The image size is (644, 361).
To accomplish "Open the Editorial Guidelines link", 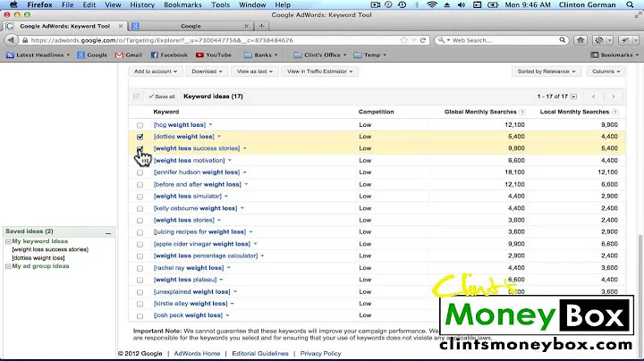I will (260, 353).
